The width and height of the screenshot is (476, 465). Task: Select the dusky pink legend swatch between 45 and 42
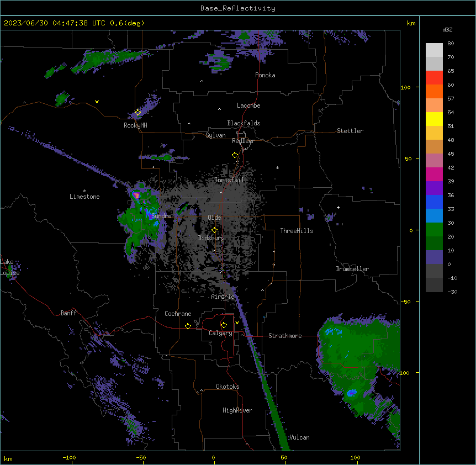[x=434, y=161]
